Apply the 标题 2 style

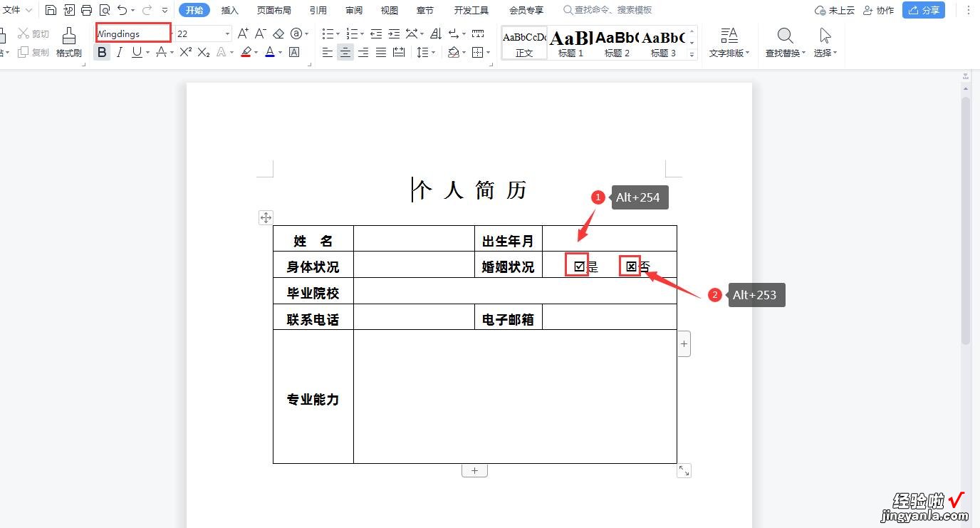[617, 43]
